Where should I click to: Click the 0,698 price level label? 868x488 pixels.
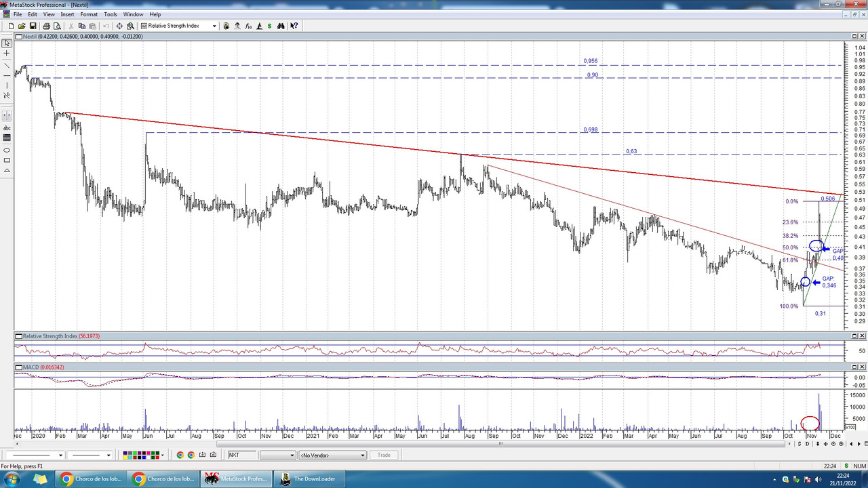(591, 129)
